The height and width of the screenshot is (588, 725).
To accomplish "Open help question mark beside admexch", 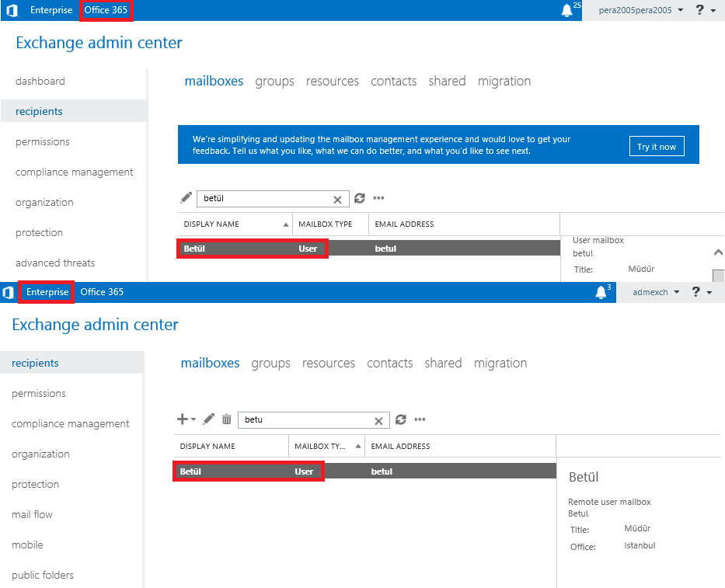I will (696, 292).
